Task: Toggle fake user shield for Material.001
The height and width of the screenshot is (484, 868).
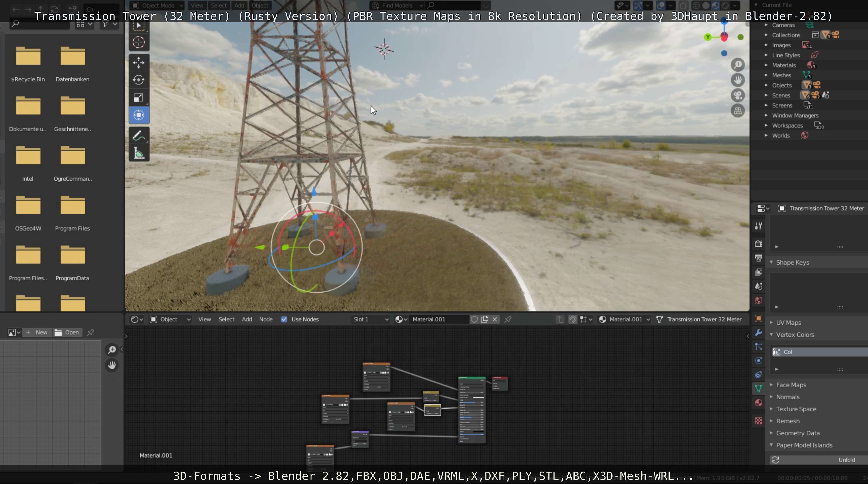Action: pyautogui.click(x=474, y=319)
